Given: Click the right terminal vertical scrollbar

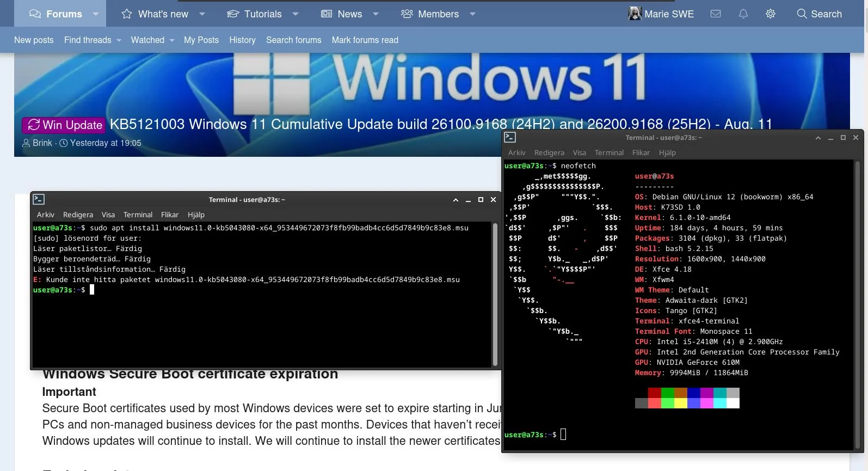Looking at the screenshot, I should (857, 305).
